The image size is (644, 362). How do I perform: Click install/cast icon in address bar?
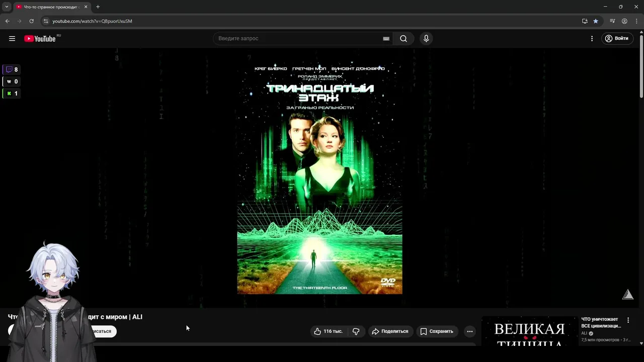[x=585, y=21]
